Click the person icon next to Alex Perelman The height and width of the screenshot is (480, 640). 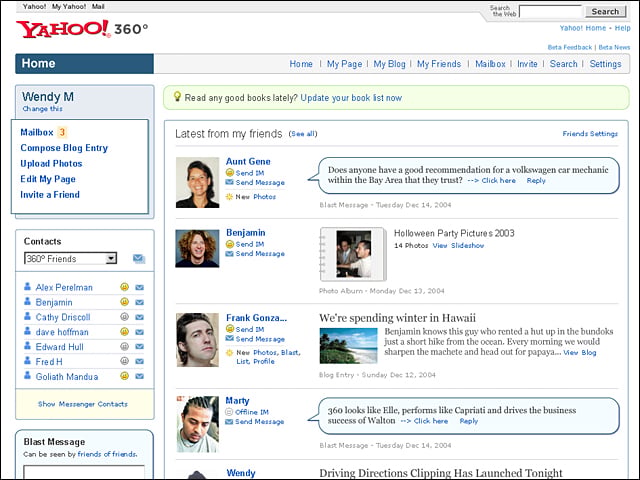[27, 287]
